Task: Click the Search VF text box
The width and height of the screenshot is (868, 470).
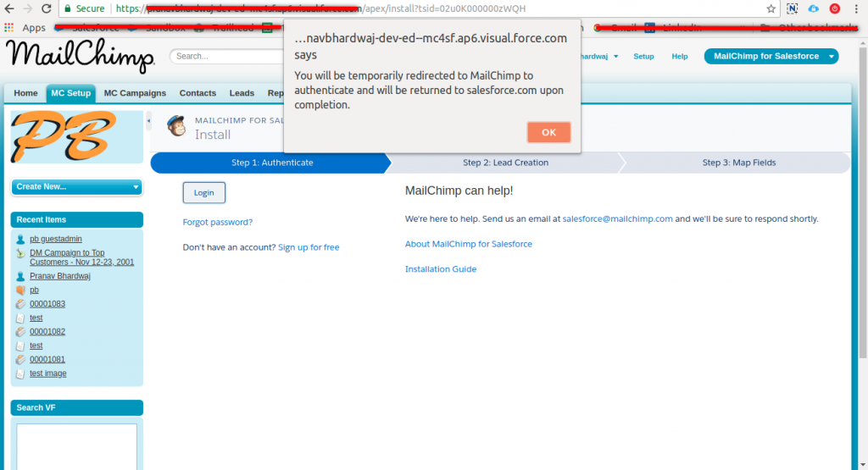Action: (77, 447)
